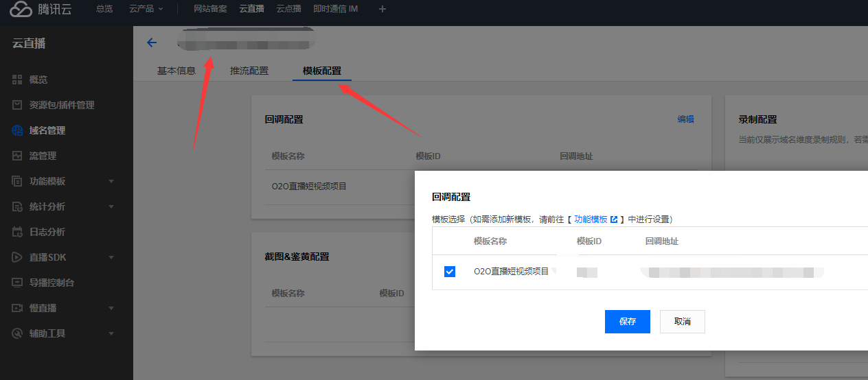Click O2O直播短视频项目 in the dialog row

(511, 272)
